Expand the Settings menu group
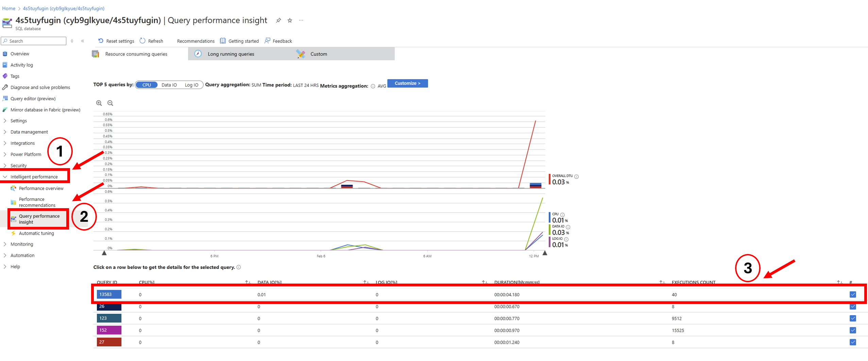 point(5,121)
